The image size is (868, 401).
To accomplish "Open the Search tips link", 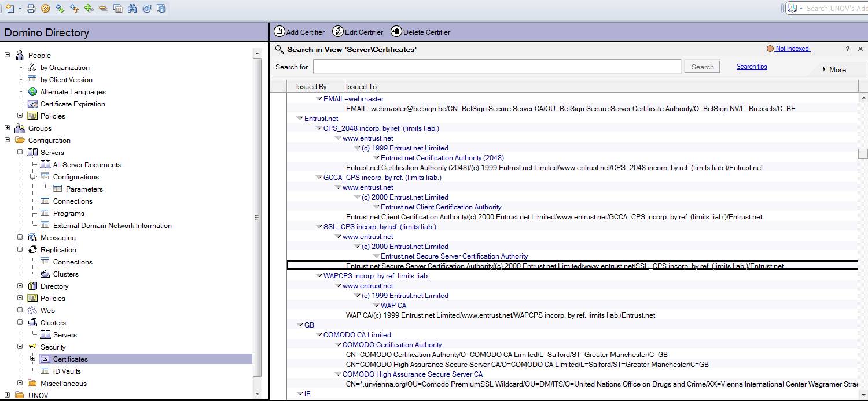I will click(752, 67).
